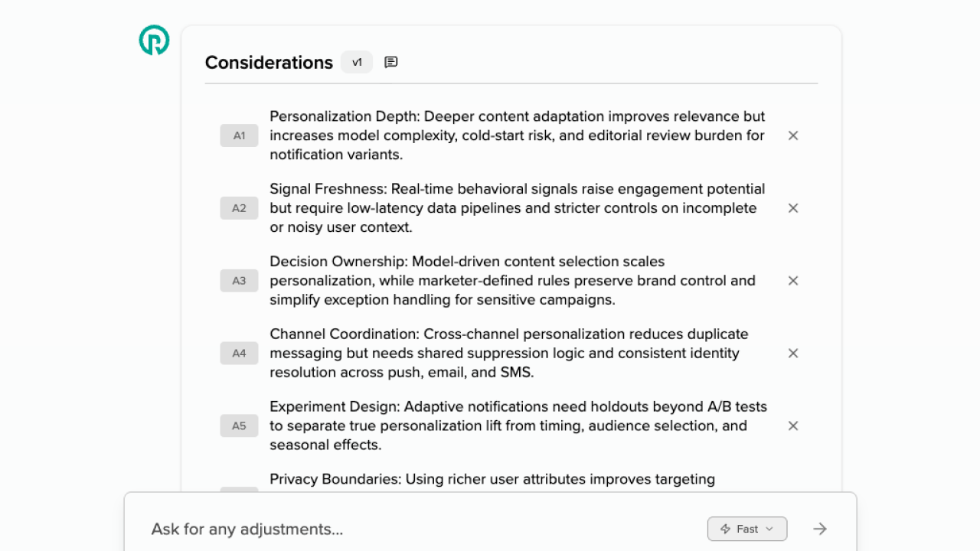Viewport: 980px width, 551px height.
Task: Dismiss the A4 Channel Coordination item
Action: coord(793,354)
